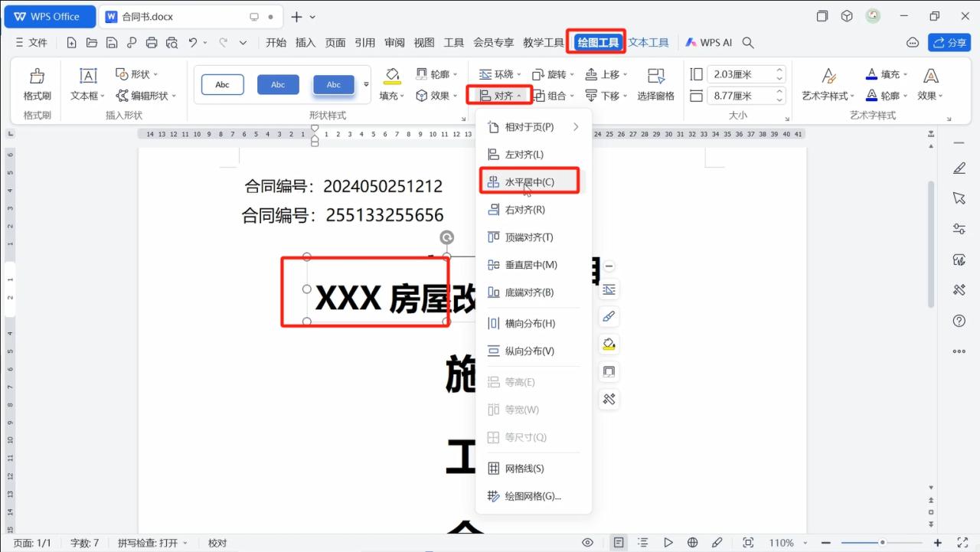Choose Align Right 右对齐(R) in menu
Screen dimensions: 980x552
coord(534,210)
